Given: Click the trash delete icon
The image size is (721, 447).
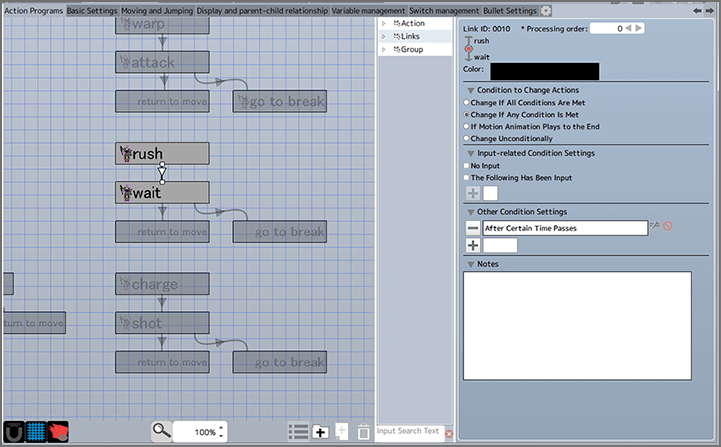Looking at the screenshot, I should [363, 432].
